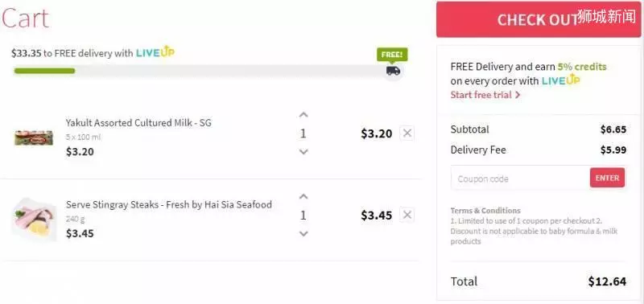This screenshot has height=304, width=644.
Task: Click the Coupon code input field
Action: tap(520, 179)
